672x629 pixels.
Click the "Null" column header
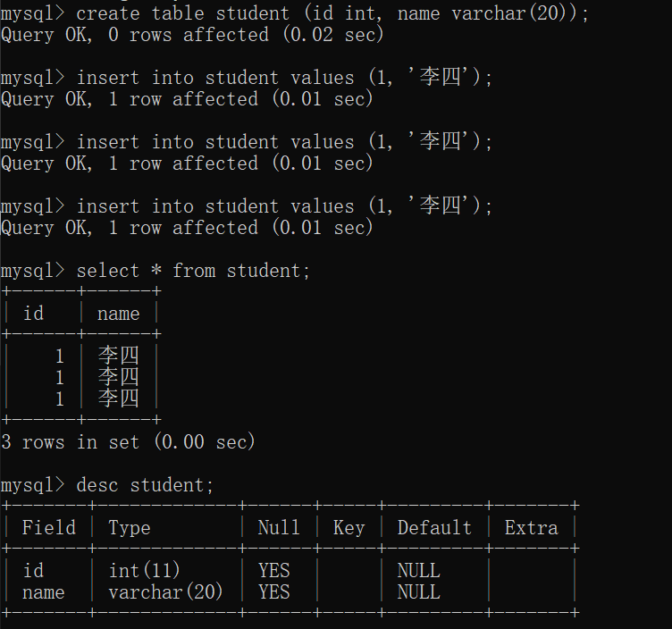[279, 528]
